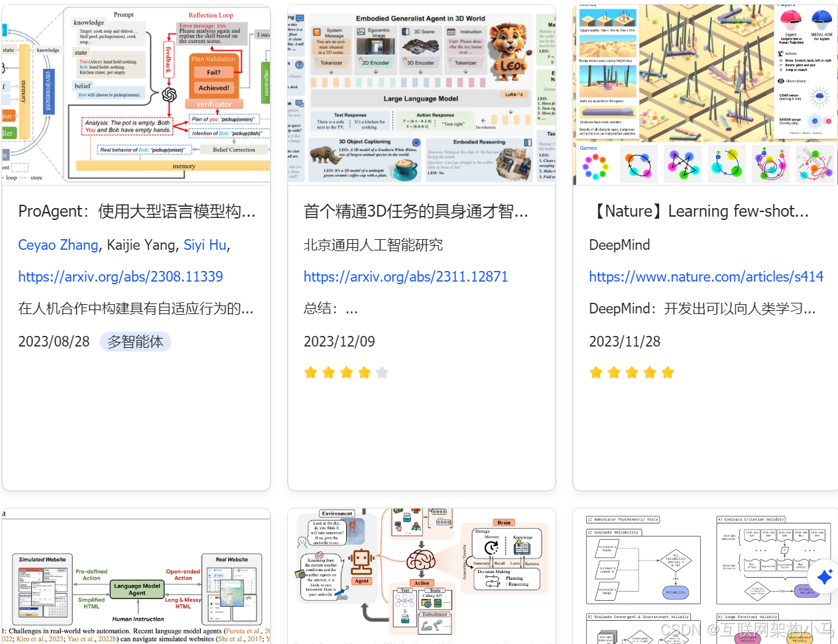The image size is (838, 644).
Task: Open arxiv link 2311.12871
Action: pyautogui.click(x=406, y=277)
